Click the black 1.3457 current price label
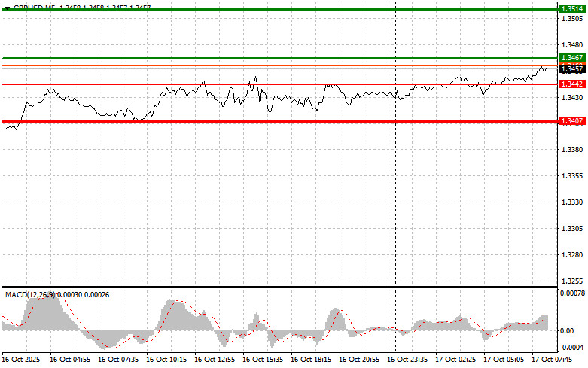 [571, 68]
